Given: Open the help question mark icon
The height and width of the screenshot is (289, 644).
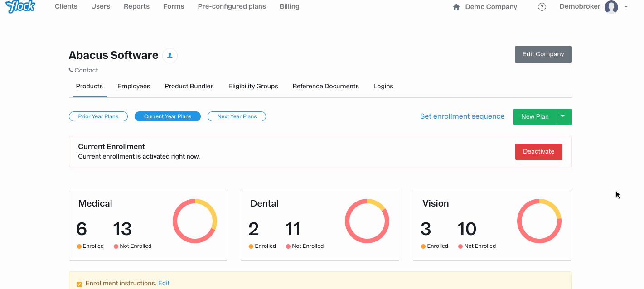Looking at the screenshot, I should (542, 7).
